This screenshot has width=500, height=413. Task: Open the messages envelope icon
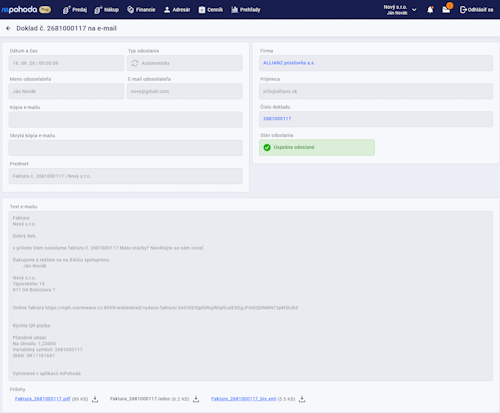pos(446,9)
